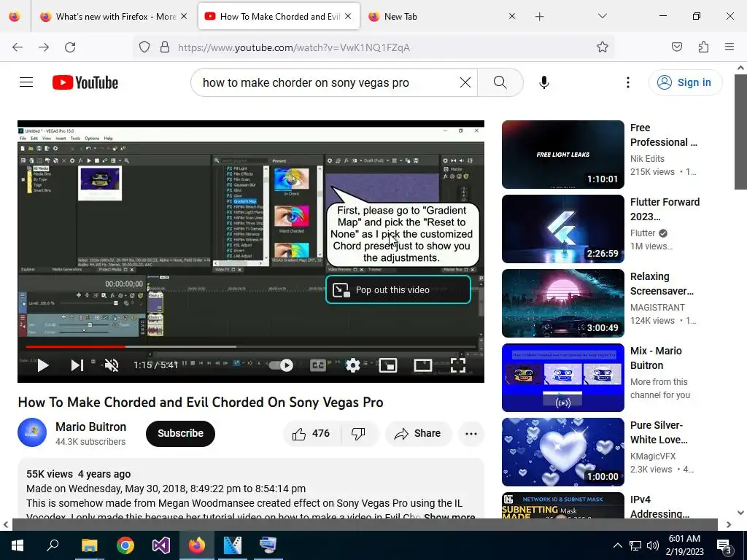
Task: View site security lock info
Action: click(x=165, y=47)
